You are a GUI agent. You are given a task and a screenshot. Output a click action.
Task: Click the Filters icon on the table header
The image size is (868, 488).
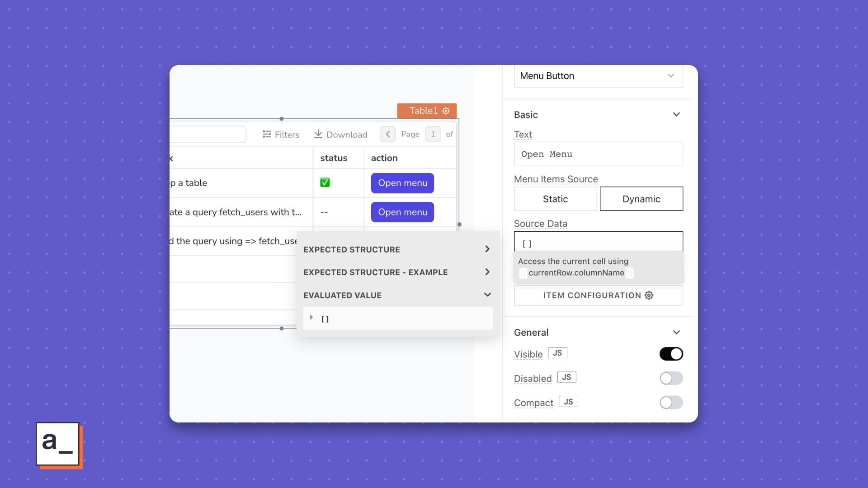coord(267,134)
